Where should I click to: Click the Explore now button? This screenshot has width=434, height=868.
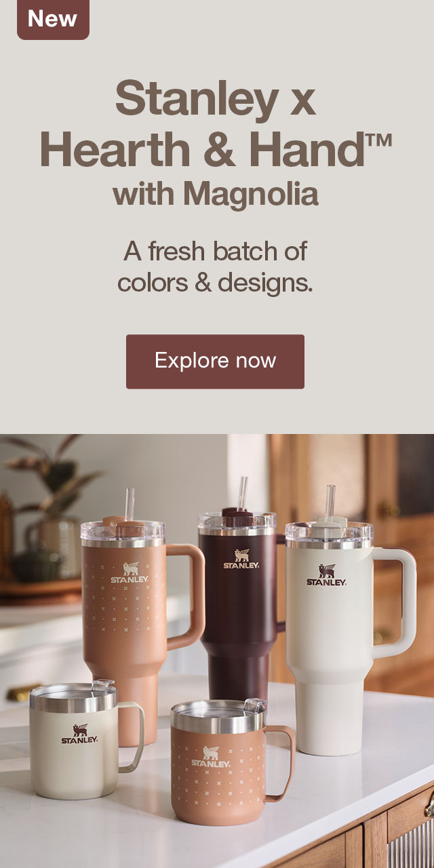215,361
